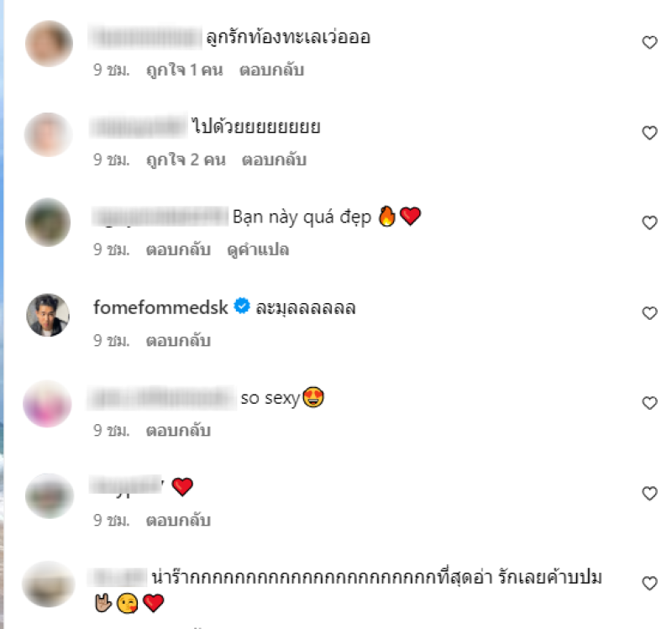The image size is (672, 629).
Task: Reply to the so sexy comment
Action: (x=178, y=431)
